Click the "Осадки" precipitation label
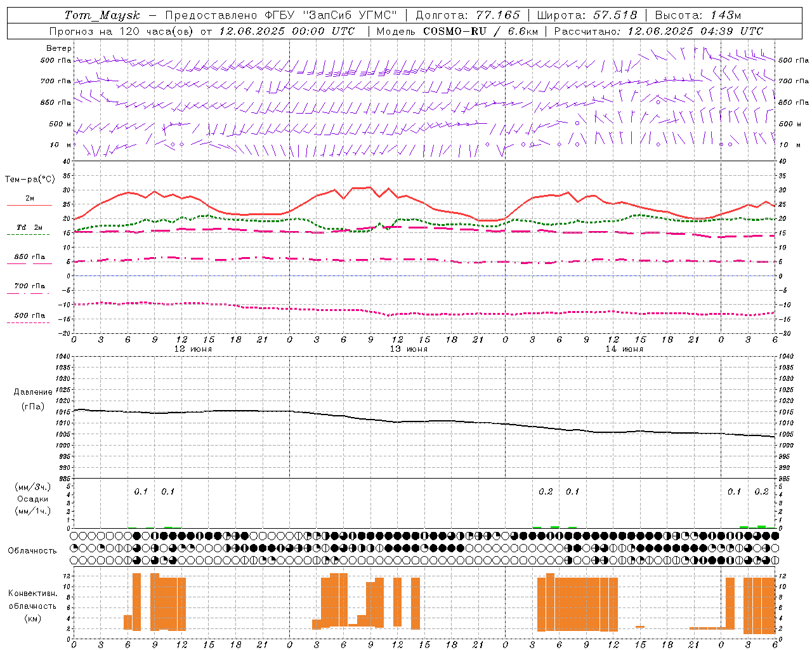812x650 pixels. click(32, 499)
